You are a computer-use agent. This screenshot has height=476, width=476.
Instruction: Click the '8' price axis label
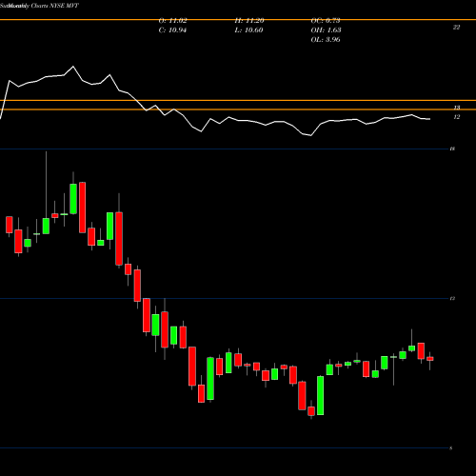click(451, 448)
